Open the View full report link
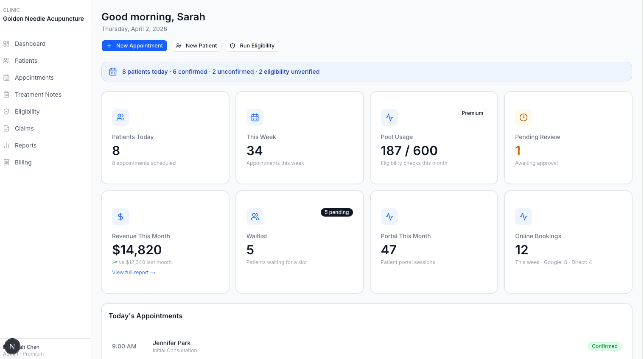The height and width of the screenshot is (359, 644). [134, 273]
